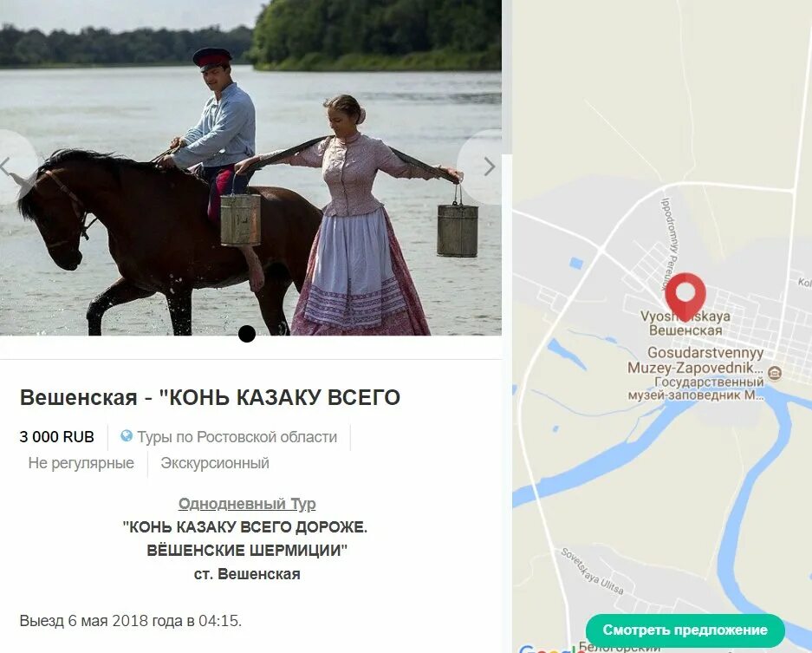Go to the previous carousel photo
The height and width of the screenshot is (653, 812).
tap(7, 167)
